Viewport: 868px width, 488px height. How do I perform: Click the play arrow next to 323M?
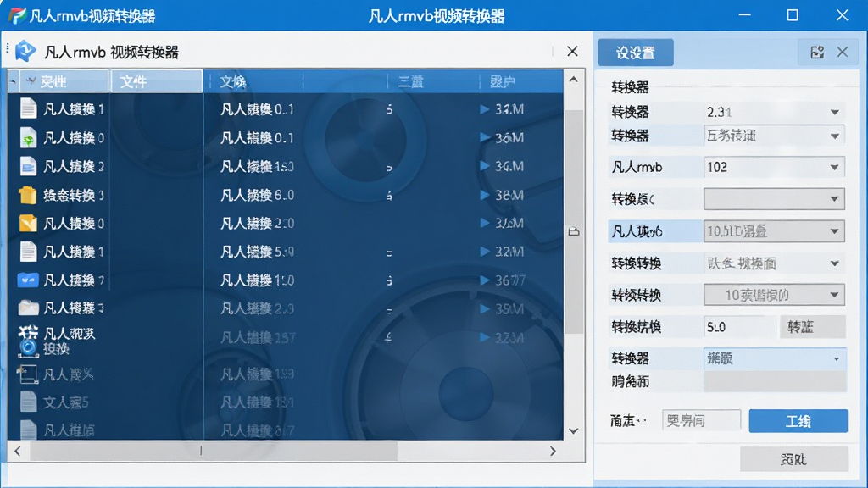coord(484,337)
